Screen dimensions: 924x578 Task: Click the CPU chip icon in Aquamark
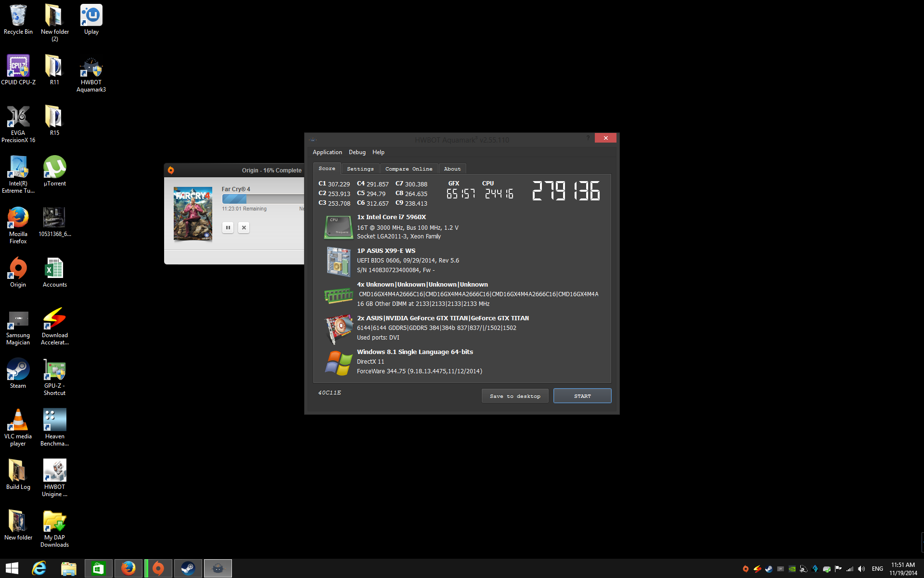coord(338,227)
